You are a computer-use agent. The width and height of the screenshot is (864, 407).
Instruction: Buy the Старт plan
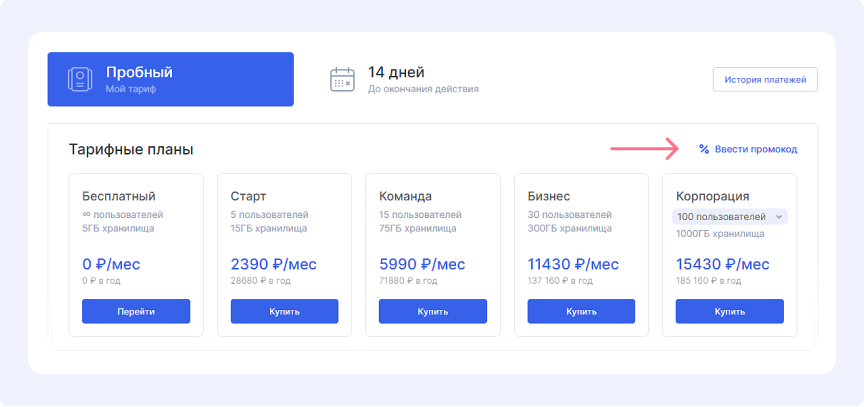coord(284,311)
